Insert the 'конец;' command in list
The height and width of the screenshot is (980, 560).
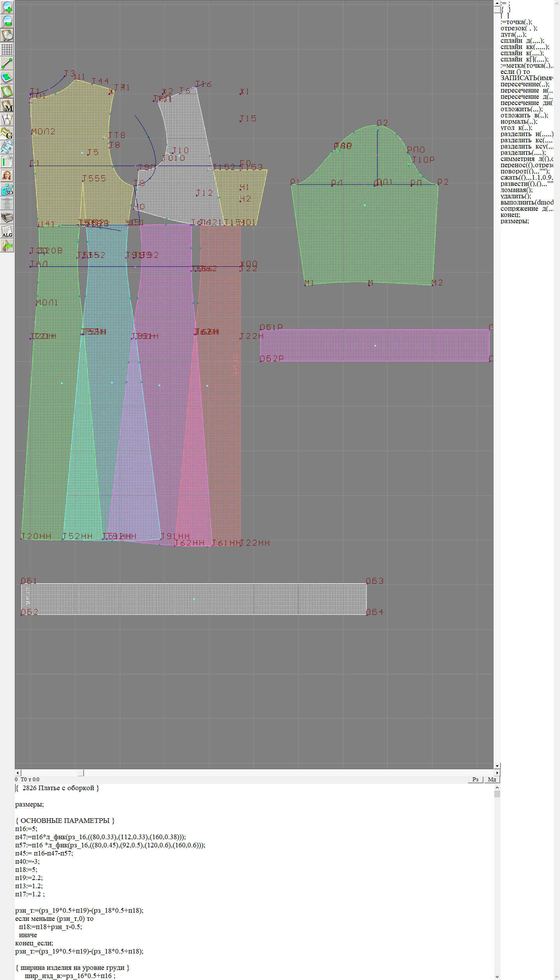(x=510, y=215)
